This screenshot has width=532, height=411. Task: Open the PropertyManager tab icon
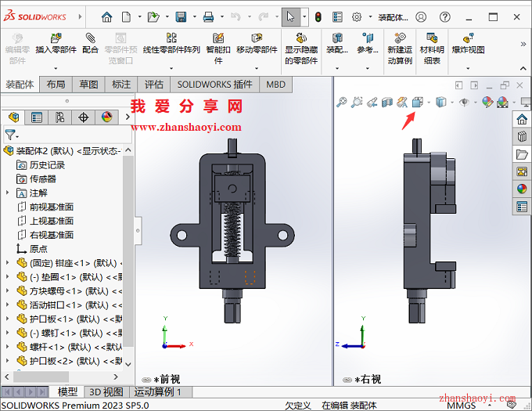click(37, 117)
